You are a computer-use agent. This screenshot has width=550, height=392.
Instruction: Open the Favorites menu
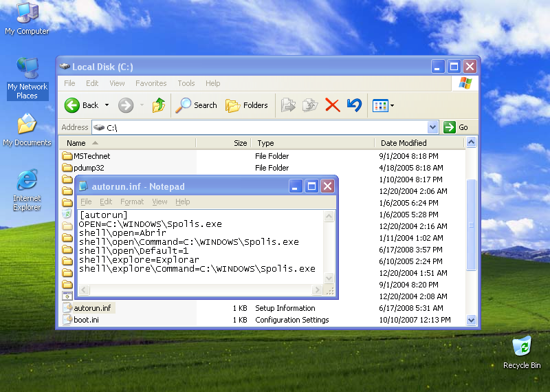point(151,83)
